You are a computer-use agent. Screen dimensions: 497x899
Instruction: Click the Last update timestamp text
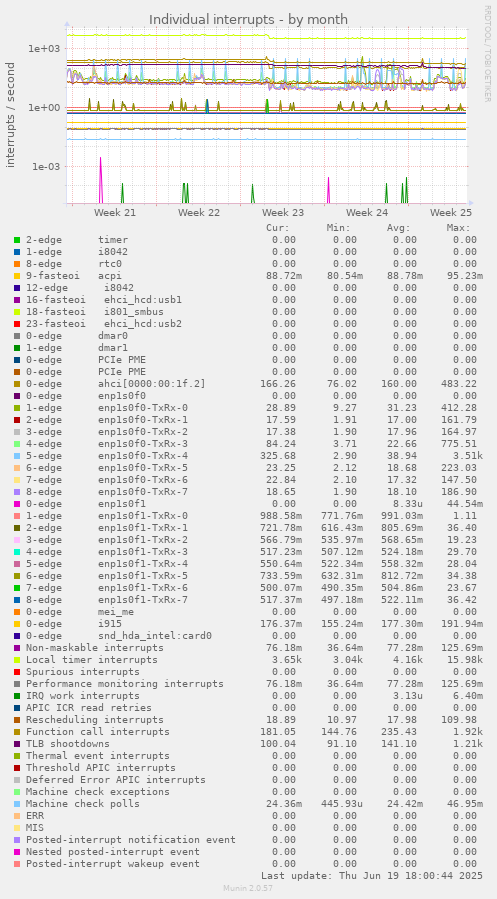coord(371,875)
